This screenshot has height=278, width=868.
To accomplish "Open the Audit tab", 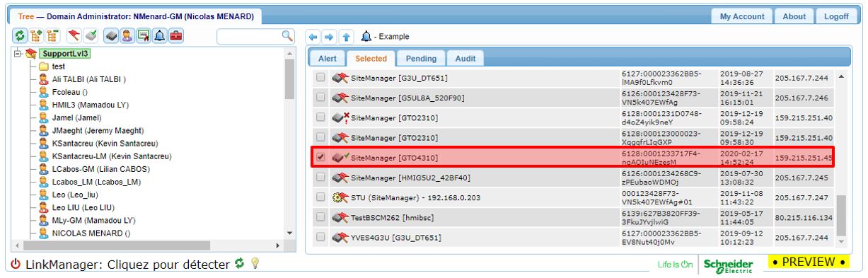I will (x=465, y=59).
